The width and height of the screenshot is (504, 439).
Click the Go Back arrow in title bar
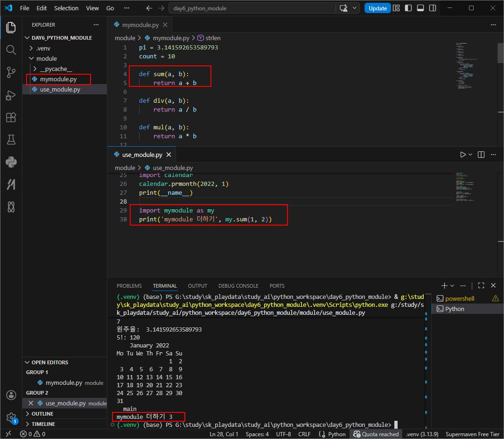(x=149, y=8)
